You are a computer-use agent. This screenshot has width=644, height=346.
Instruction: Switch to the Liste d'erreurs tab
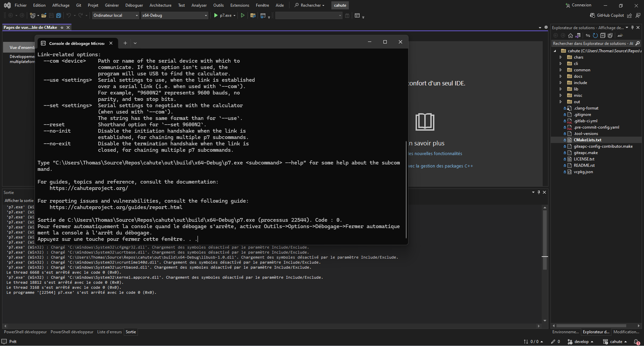click(109, 332)
